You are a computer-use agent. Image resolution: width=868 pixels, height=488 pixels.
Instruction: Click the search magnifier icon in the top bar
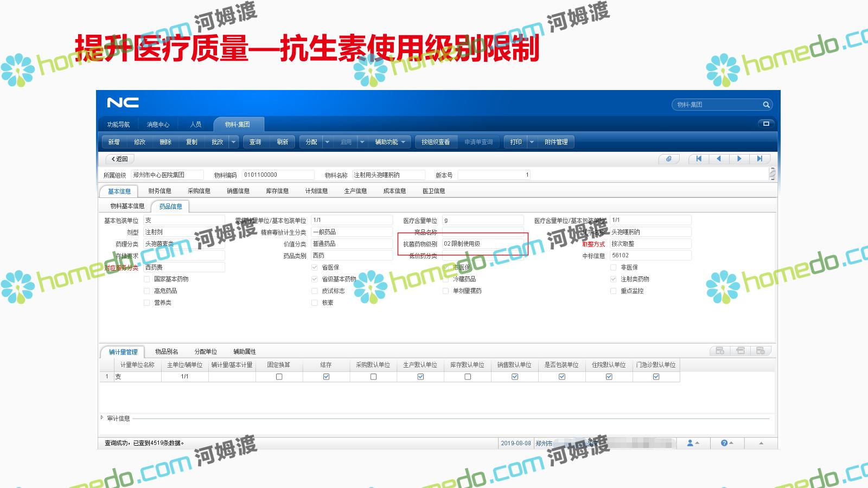766,105
